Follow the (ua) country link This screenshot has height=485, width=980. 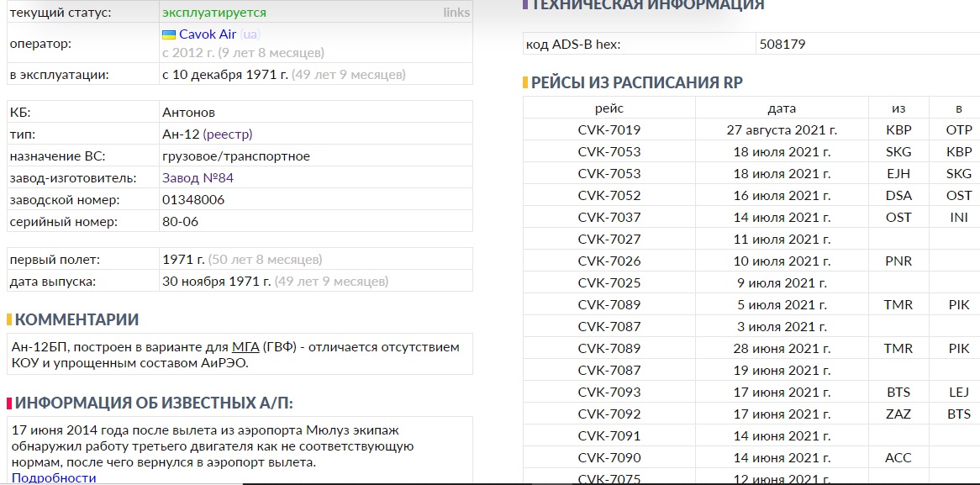pyautogui.click(x=250, y=34)
